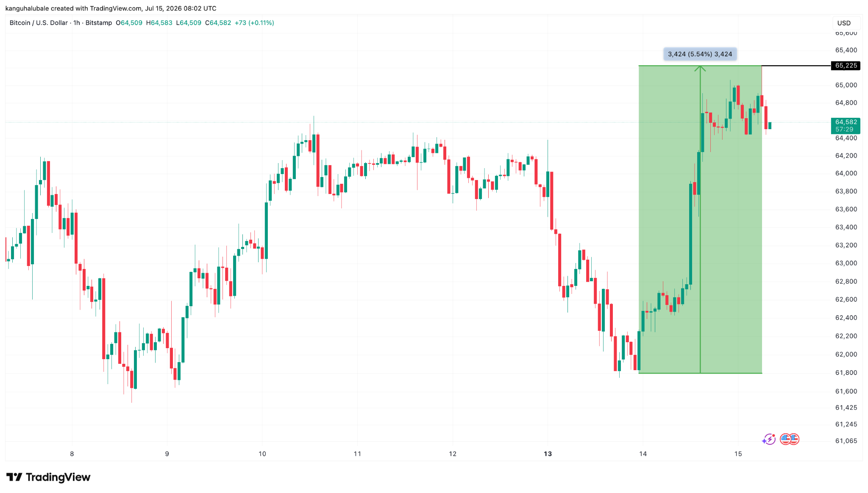The width and height of the screenshot is (868, 493).
Task: Click date 15 on the time axis
Action: tap(738, 454)
